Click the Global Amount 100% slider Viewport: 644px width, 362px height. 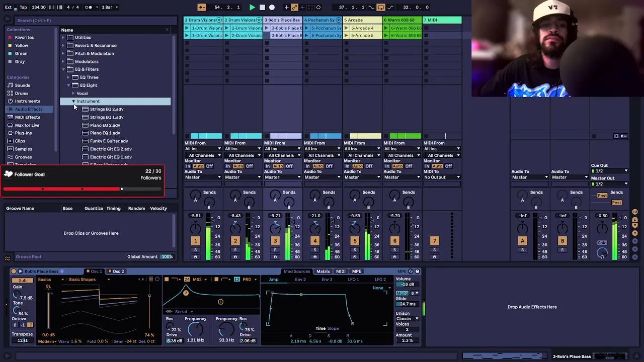tap(167, 257)
